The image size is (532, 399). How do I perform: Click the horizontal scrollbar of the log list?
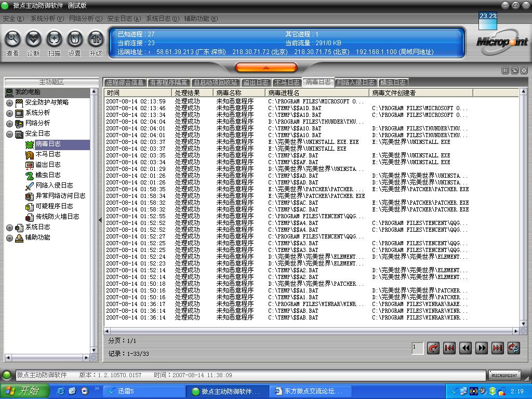pyautogui.click(x=312, y=331)
